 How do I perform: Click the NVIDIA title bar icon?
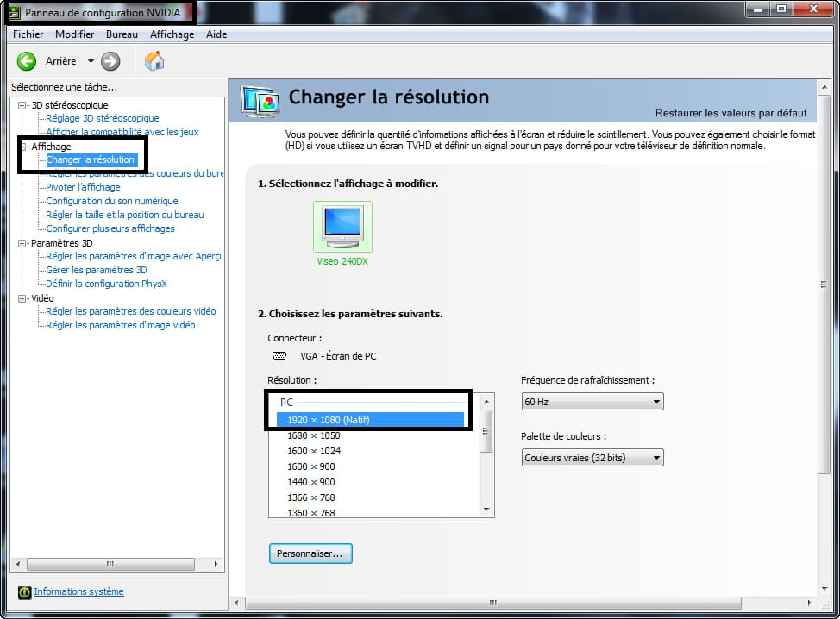15,12
